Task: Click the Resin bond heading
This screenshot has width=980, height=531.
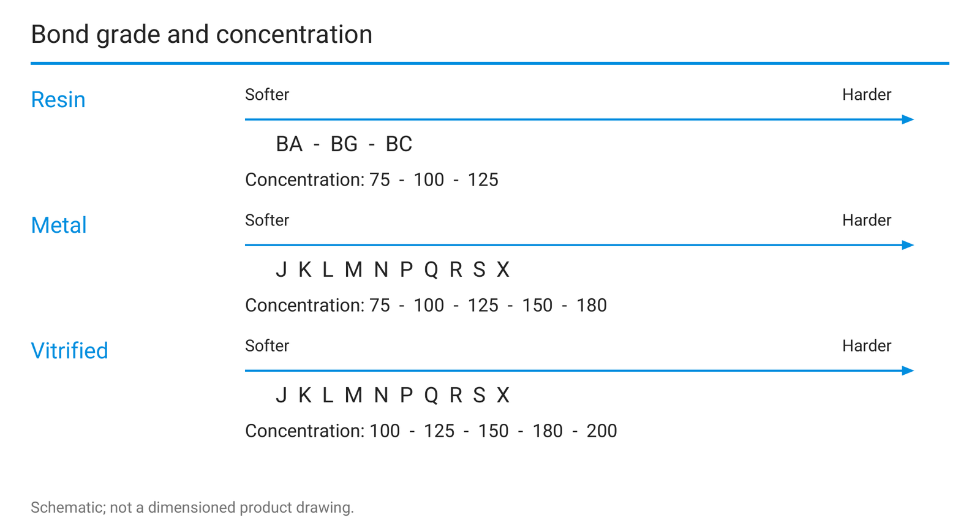Action: click(58, 100)
